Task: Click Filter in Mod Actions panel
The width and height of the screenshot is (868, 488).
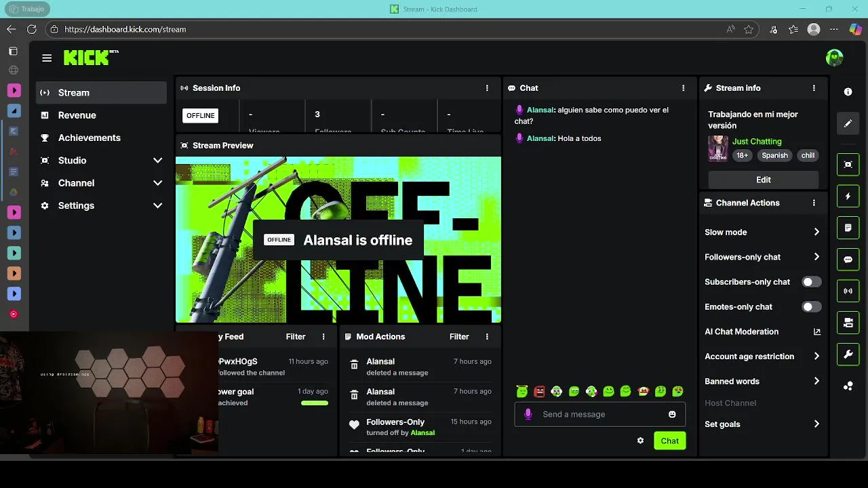Action: 459,337
